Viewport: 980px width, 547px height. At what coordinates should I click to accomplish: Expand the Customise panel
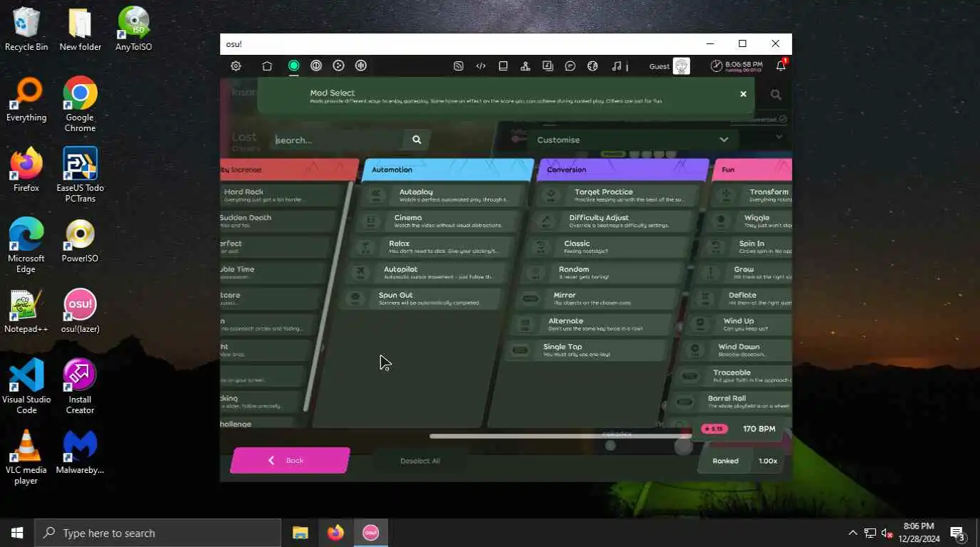tap(632, 140)
